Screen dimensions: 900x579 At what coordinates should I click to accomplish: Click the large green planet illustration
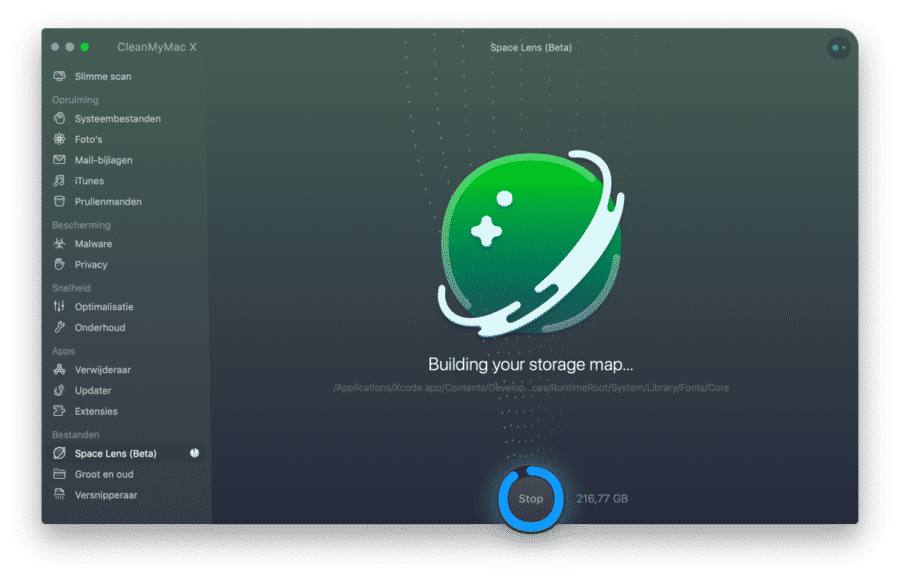pyautogui.click(x=531, y=243)
